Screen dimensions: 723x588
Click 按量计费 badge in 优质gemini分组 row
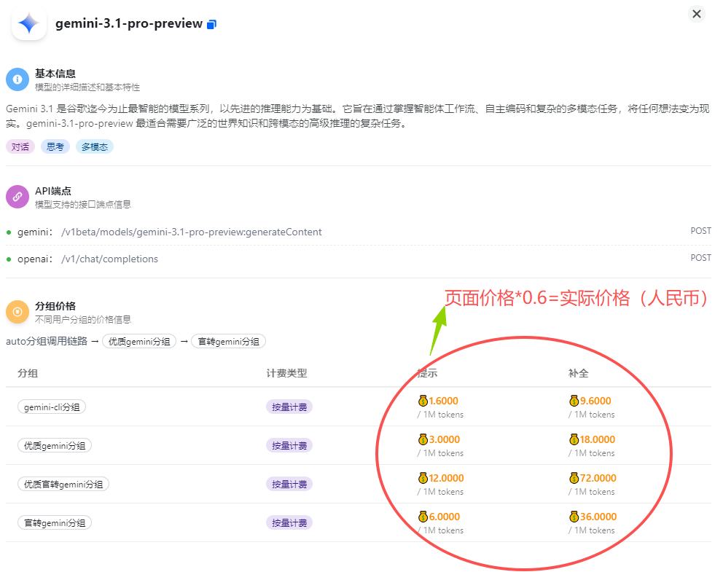coord(289,446)
